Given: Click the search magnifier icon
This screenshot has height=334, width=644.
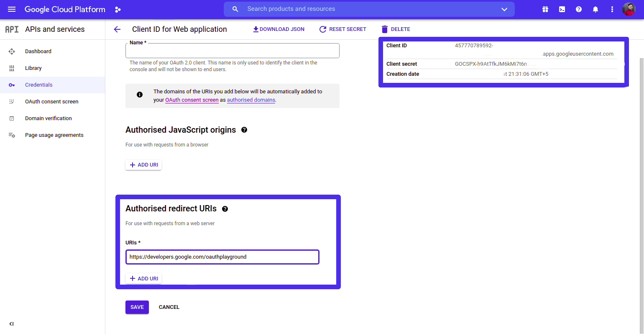Looking at the screenshot, I should (235, 9).
